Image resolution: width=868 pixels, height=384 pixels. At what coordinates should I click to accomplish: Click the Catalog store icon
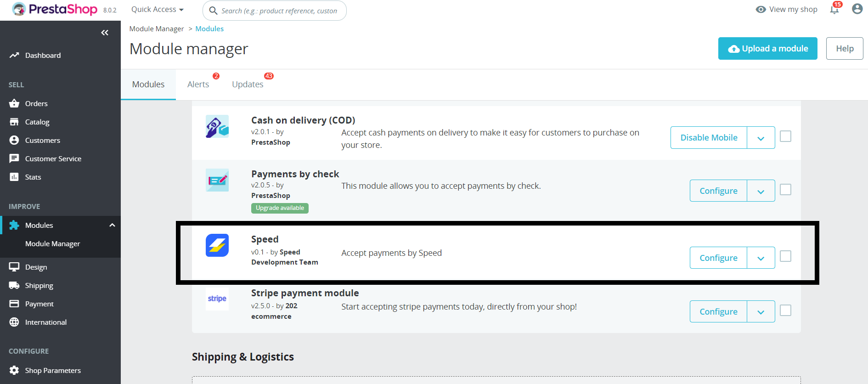tap(14, 122)
